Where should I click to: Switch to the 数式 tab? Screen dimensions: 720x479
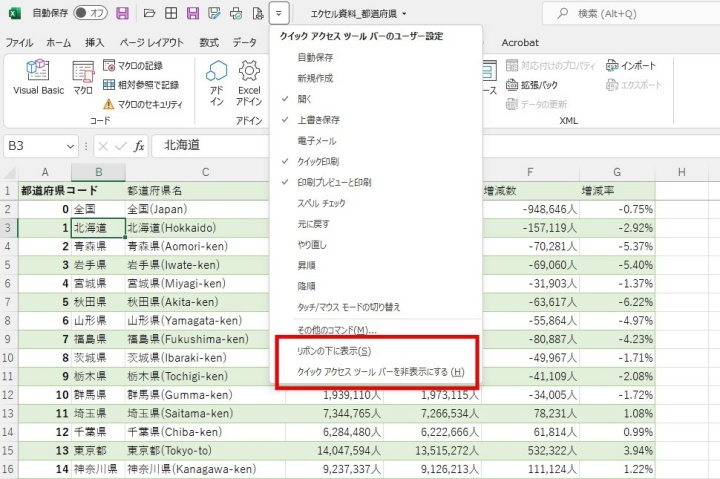[209, 43]
